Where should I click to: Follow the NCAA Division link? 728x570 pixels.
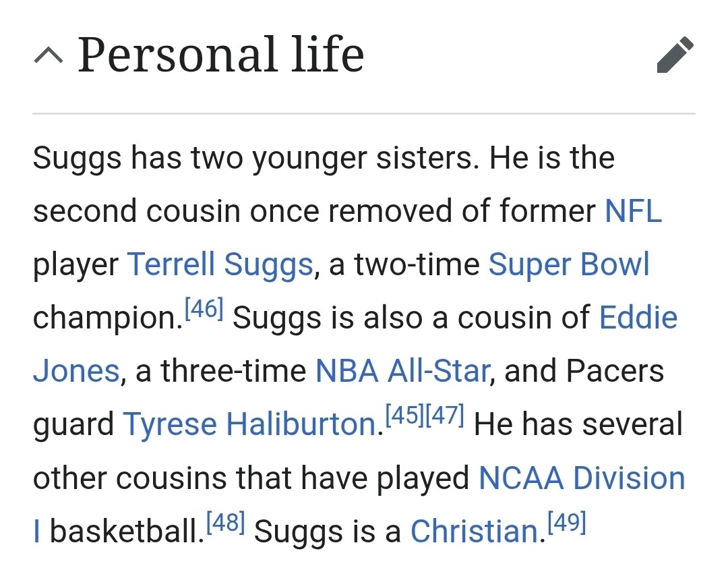pos(582,478)
